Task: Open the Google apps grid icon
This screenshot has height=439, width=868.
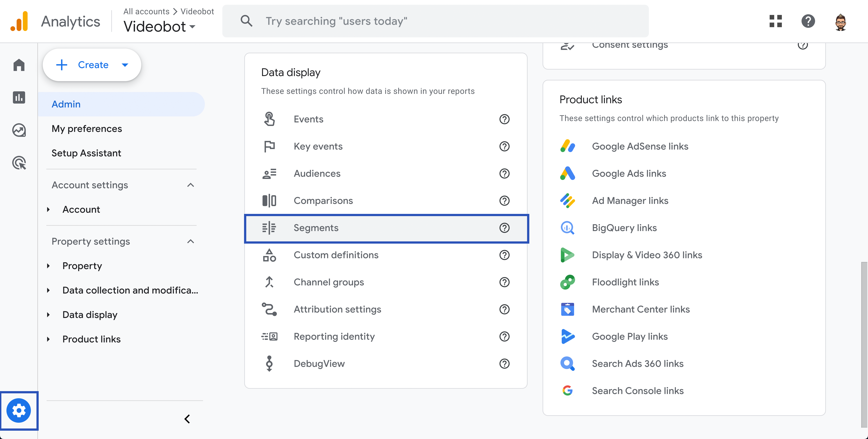Action: 775,21
